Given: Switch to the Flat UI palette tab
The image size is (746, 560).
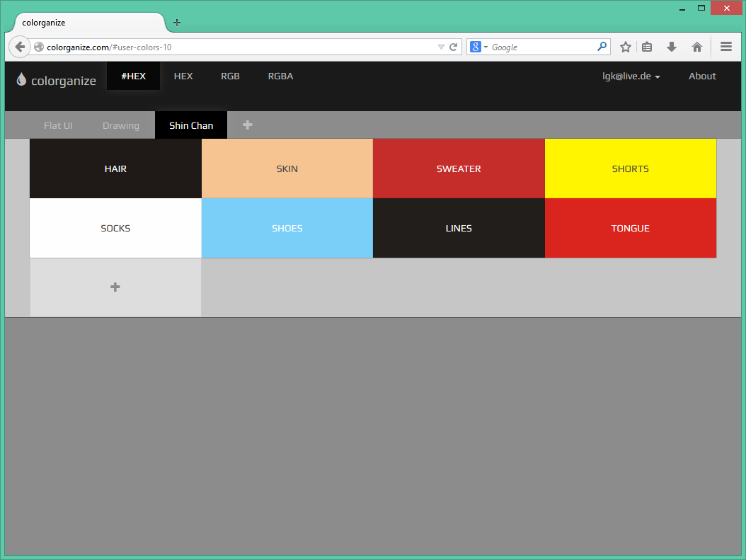Looking at the screenshot, I should click(x=58, y=125).
